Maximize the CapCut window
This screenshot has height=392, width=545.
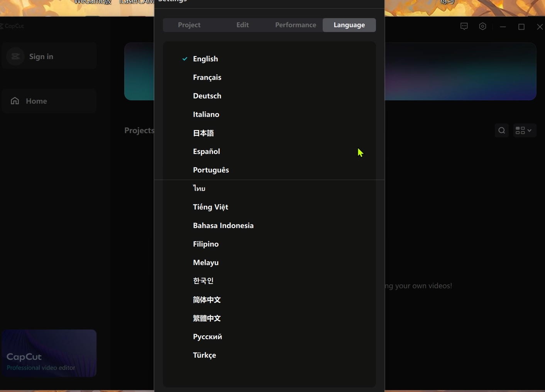tap(521, 27)
